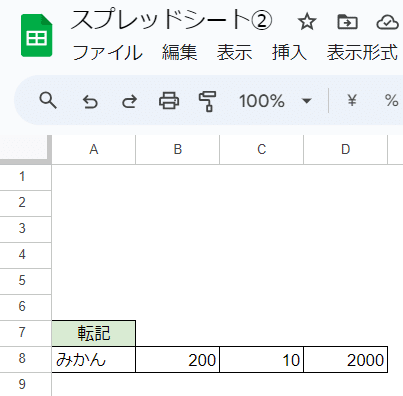The width and height of the screenshot is (403, 396).
Task: Undo the last action
Action: 90,101
